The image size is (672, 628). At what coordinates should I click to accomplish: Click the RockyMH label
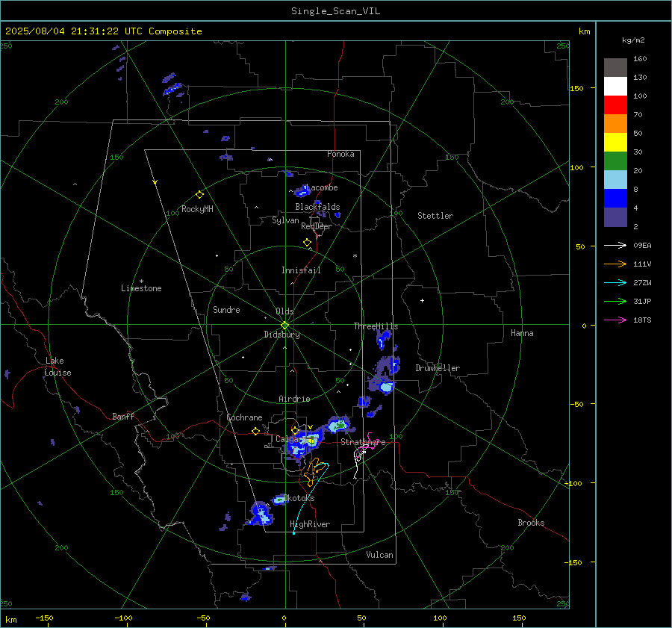[197, 209]
